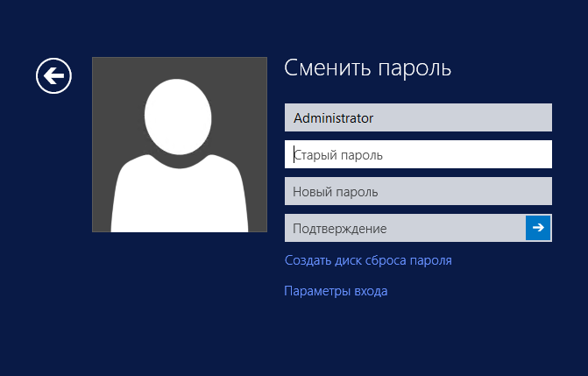Return to previous screen via back arrow
Screen dimensions: 588x376
pyautogui.click(x=53, y=76)
